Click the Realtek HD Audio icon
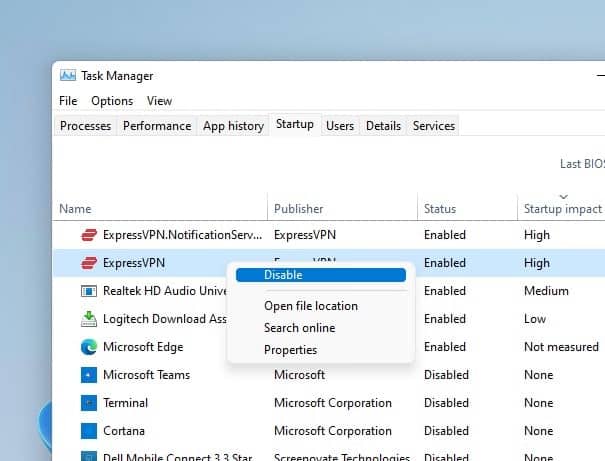This screenshot has height=461, width=605. click(88, 291)
